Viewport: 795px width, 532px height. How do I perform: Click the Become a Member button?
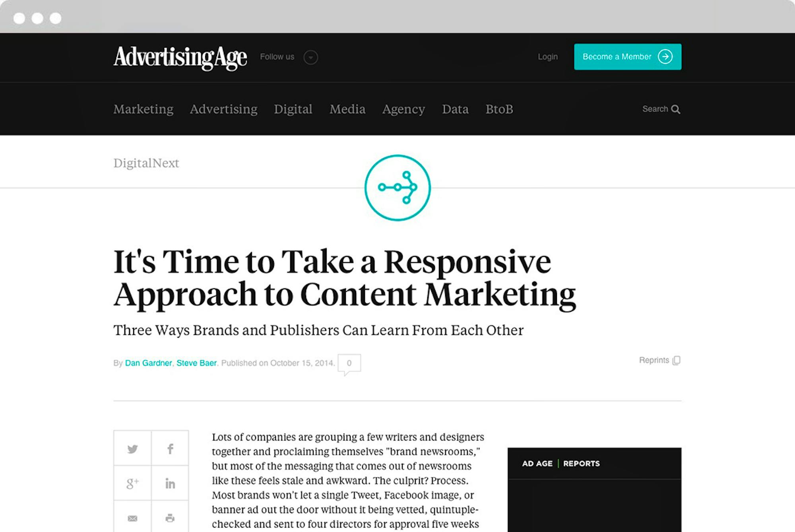(627, 57)
